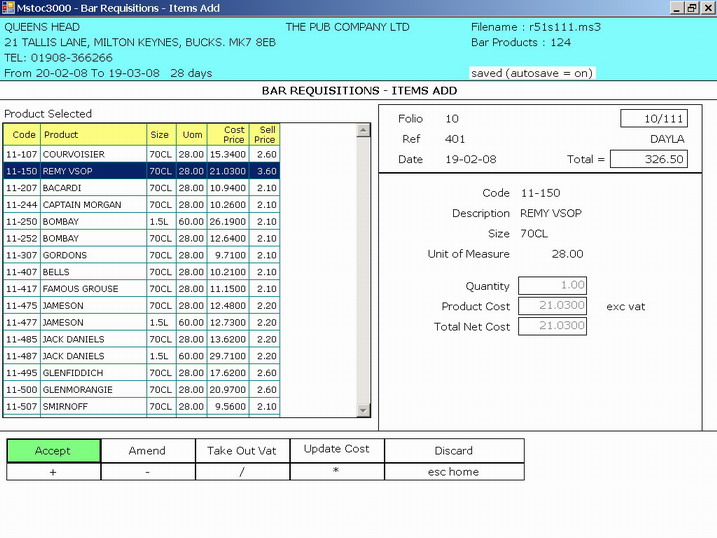This screenshot has width=717, height=538.
Task: Click the Mstoc3000 application icon in title bar
Action: (x=8, y=7)
